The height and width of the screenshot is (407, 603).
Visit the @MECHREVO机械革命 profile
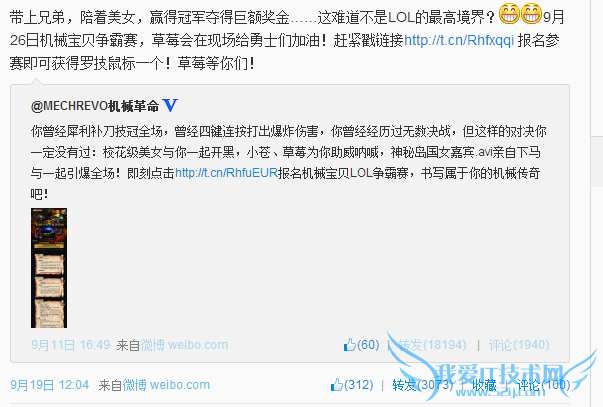coord(95,106)
